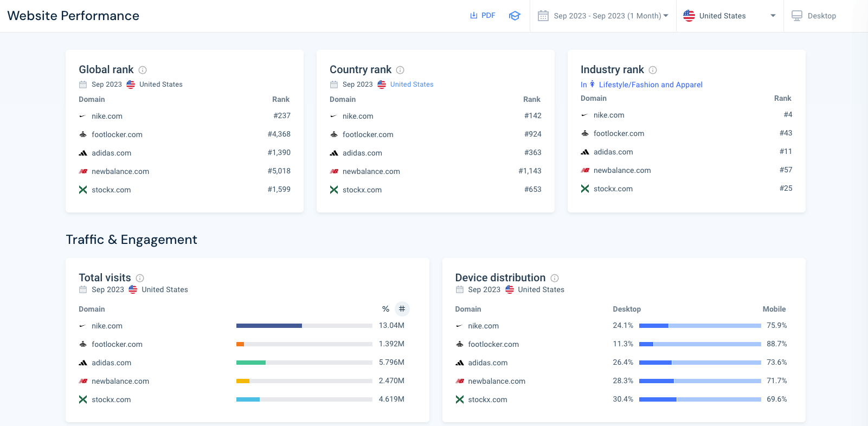
Task: Open the United States country dropdown
Action: (730, 16)
